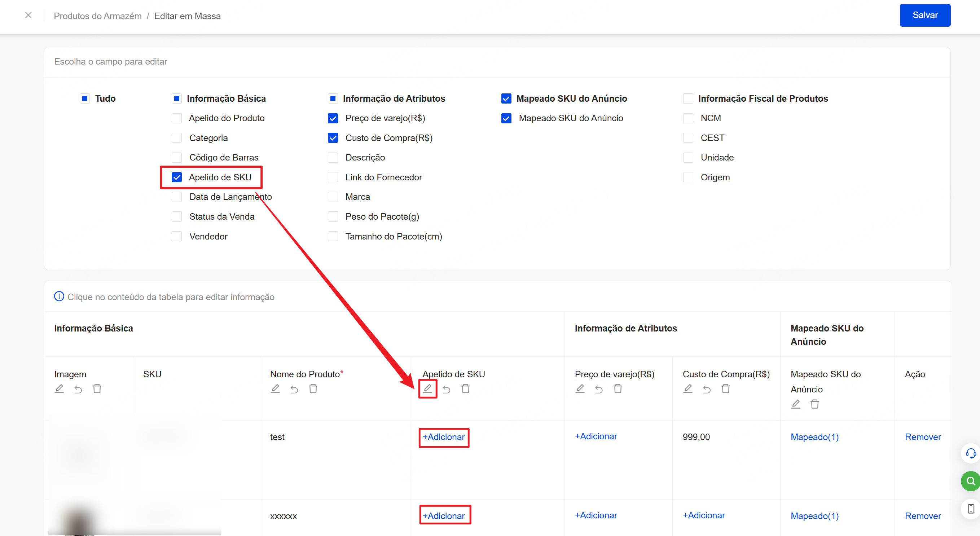Click the pencil edit icon under Apelido de SKU
The height and width of the screenshot is (536, 980).
click(x=427, y=388)
